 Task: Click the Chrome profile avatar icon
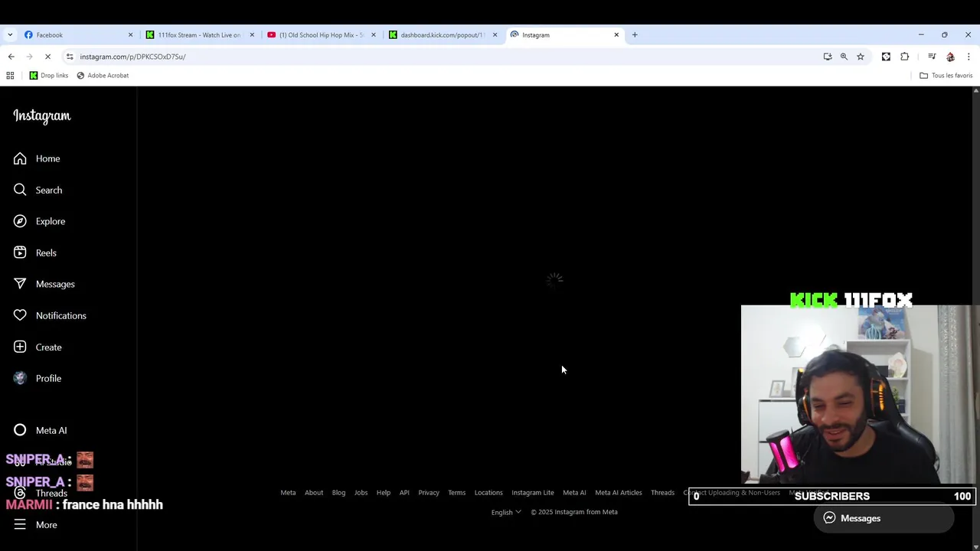coord(950,57)
